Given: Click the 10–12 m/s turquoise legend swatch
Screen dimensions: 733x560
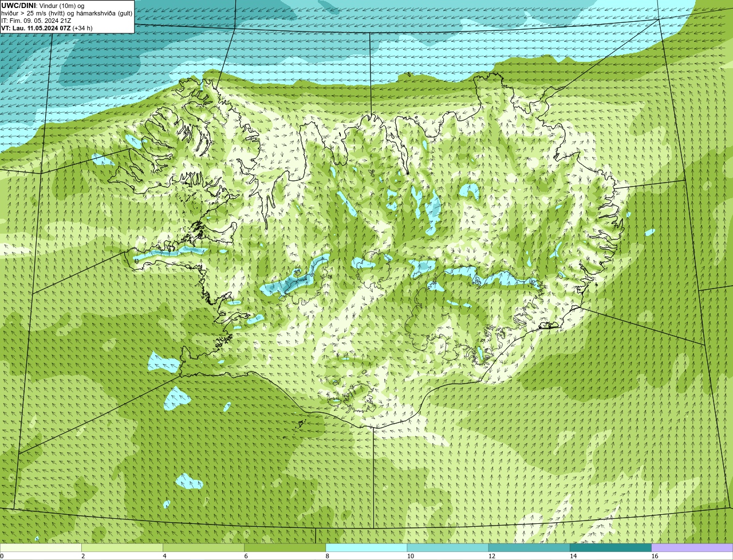Looking at the screenshot, I should tap(448, 548).
